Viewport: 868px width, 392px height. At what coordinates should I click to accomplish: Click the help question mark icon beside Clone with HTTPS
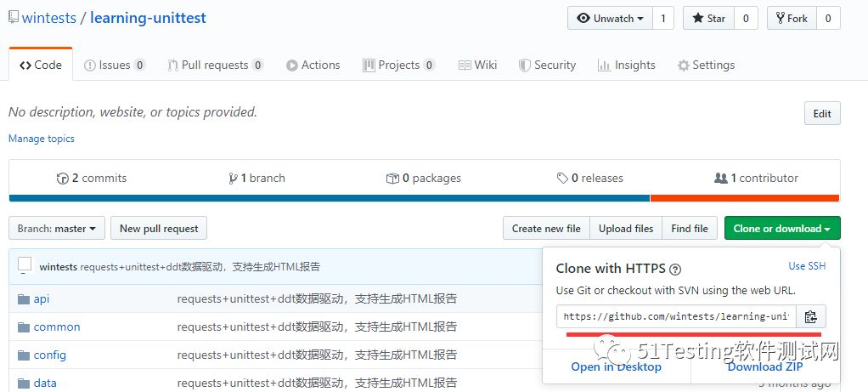pyautogui.click(x=675, y=270)
